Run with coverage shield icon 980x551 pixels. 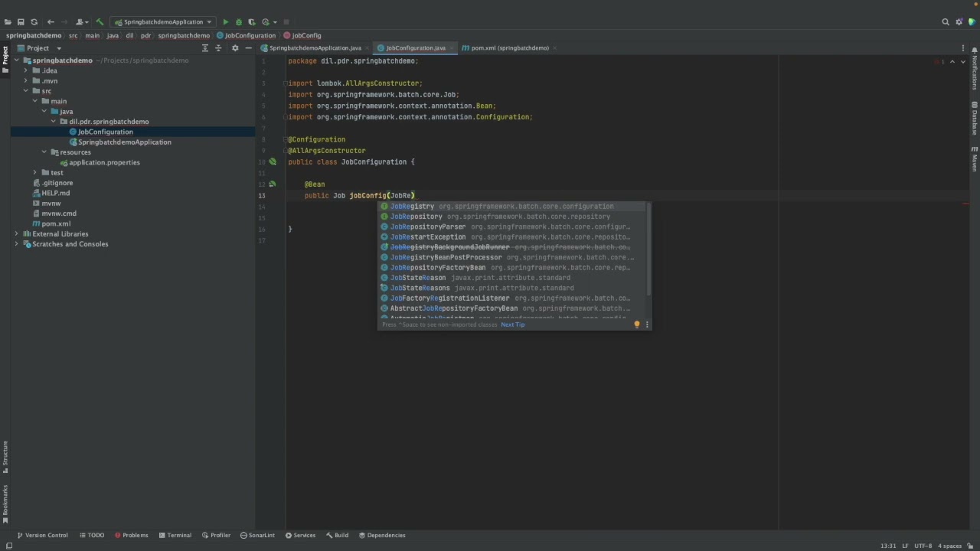pyautogui.click(x=251, y=21)
